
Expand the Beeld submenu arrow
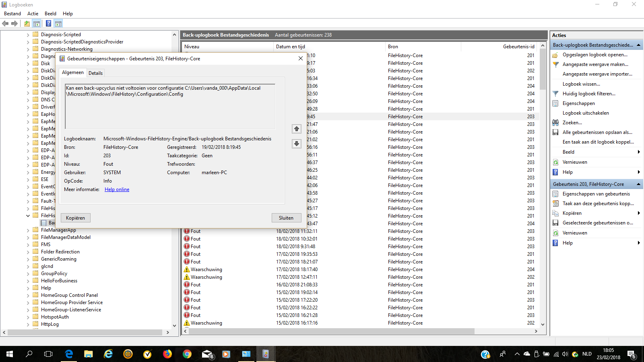pyautogui.click(x=639, y=152)
